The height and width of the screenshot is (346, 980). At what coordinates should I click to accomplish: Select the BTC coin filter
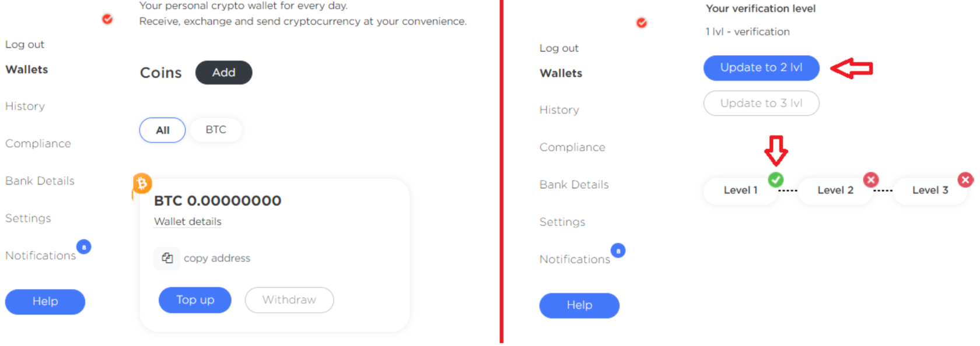click(216, 129)
